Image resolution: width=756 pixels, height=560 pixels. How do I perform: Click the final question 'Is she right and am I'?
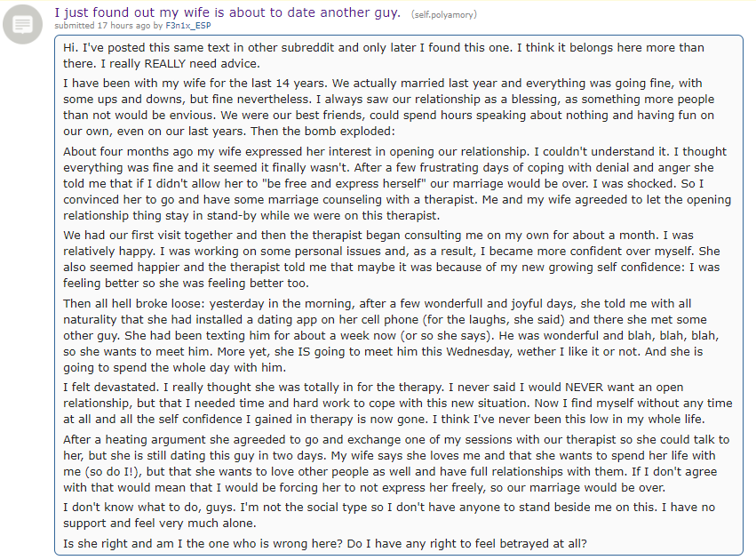[x=325, y=544]
